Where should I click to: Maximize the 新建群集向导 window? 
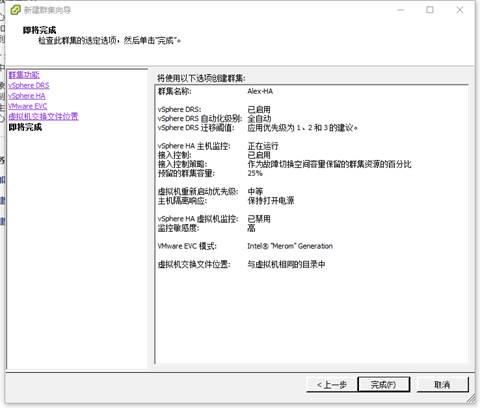[x=430, y=10]
